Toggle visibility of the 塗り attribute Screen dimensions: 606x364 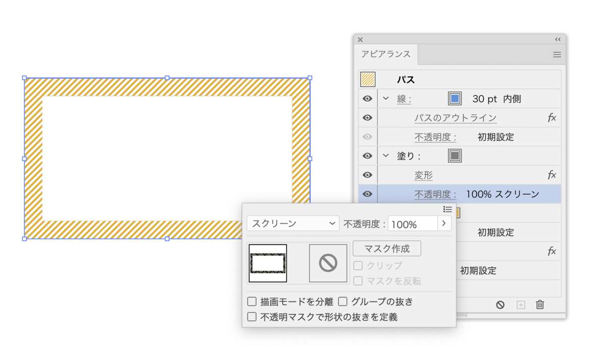pos(367,155)
